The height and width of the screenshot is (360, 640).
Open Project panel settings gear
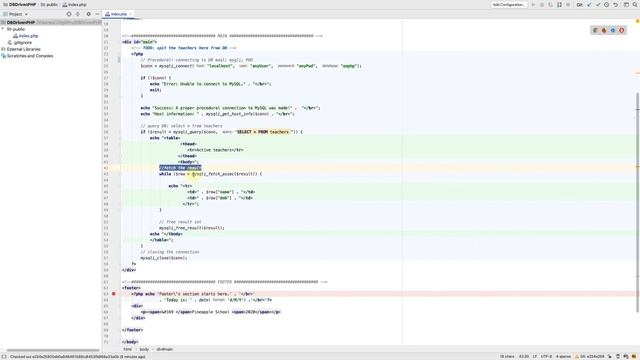[x=88, y=14]
